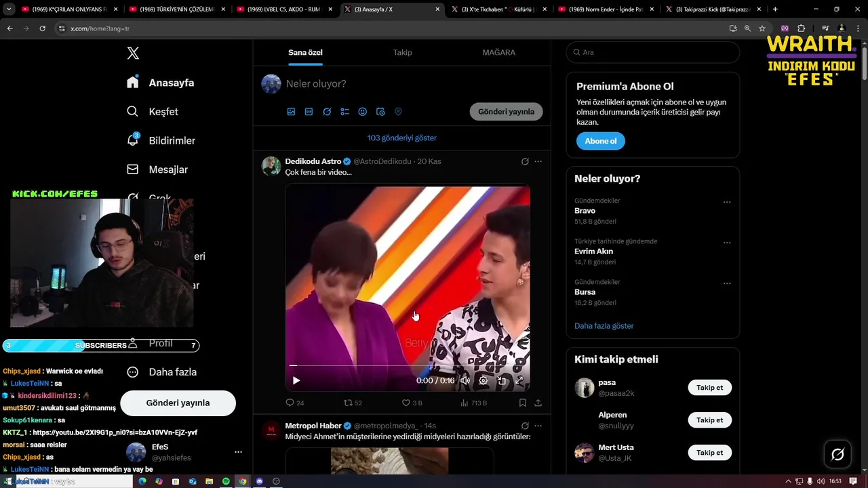This screenshot has width=868, height=488.
Task: Add media image icon in composer
Action: pos(291,112)
